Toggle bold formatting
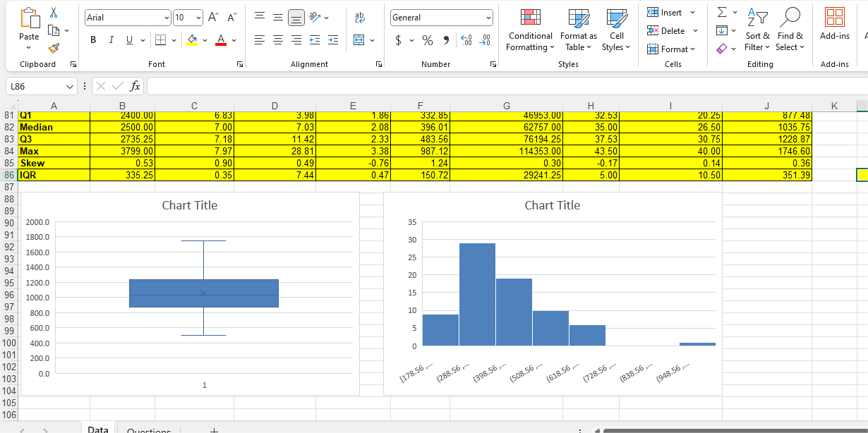868x433 pixels. click(x=94, y=40)
